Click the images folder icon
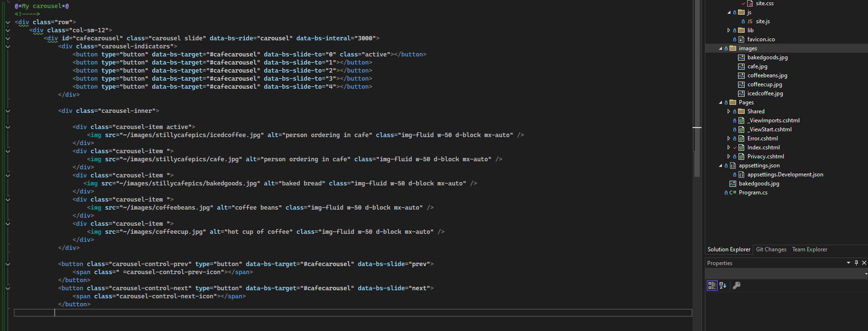 coord(733,48)
